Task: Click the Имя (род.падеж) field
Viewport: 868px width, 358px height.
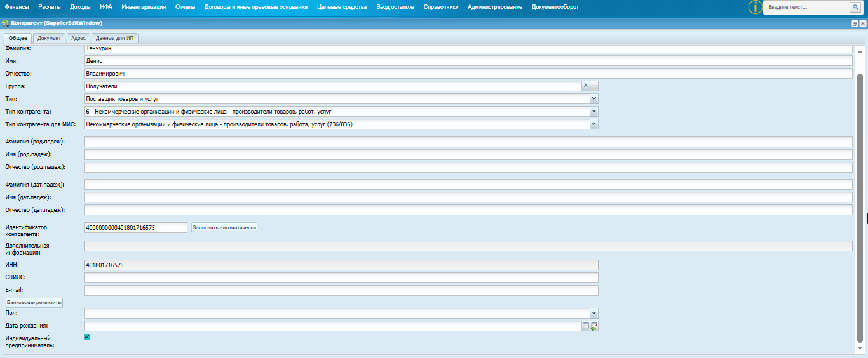Action: click(x=468, y=154)
